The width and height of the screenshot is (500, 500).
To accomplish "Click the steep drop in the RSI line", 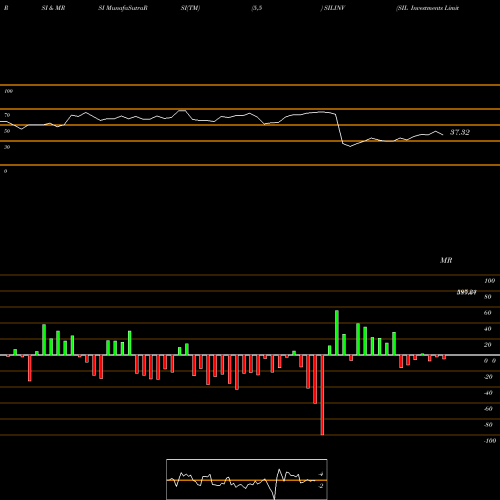I will (339, 129).
